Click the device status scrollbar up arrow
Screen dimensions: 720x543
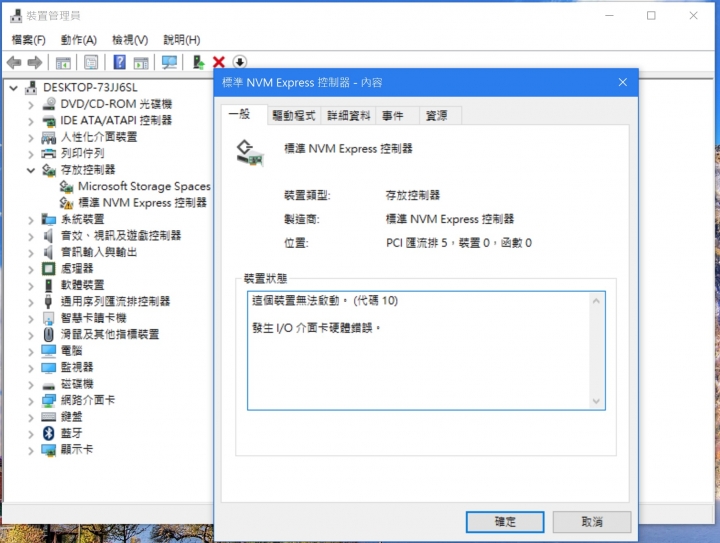pyautogui.click(x=596, y=301)
